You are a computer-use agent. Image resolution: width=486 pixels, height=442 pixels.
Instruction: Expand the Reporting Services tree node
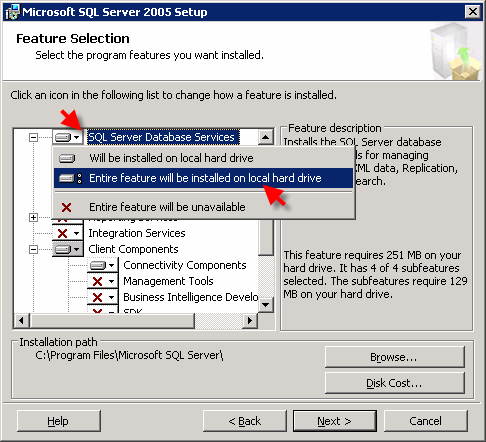33,218
